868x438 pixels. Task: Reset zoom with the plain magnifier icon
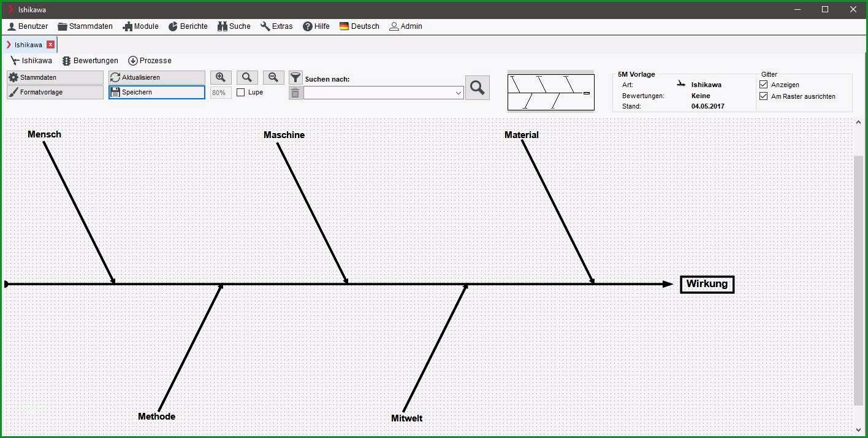click(247, 77)
